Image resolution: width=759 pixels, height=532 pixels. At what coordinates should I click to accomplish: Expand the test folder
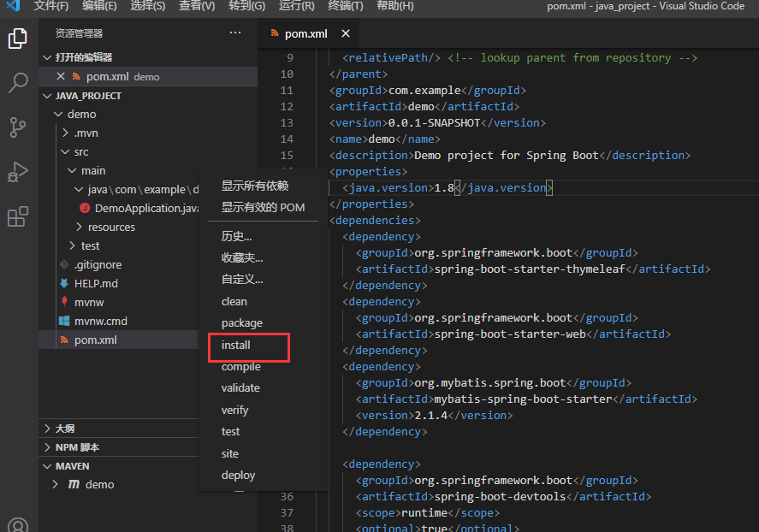[72, 245]
